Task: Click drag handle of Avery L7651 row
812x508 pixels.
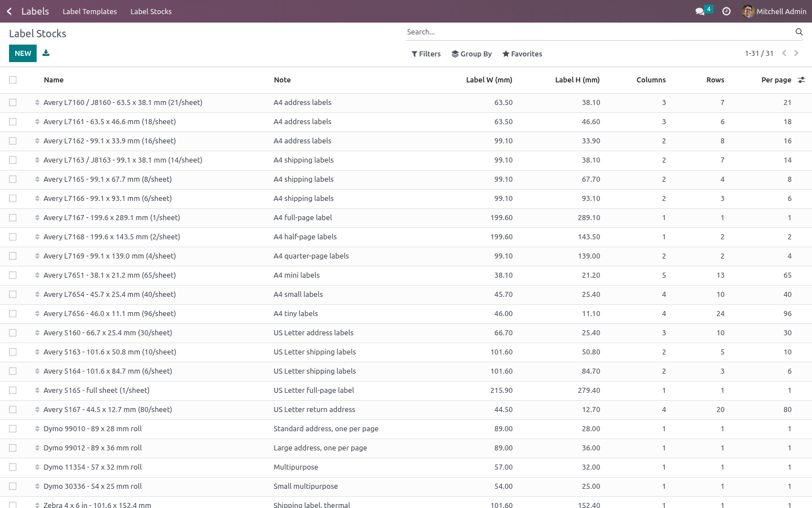Action: [37, 275]
